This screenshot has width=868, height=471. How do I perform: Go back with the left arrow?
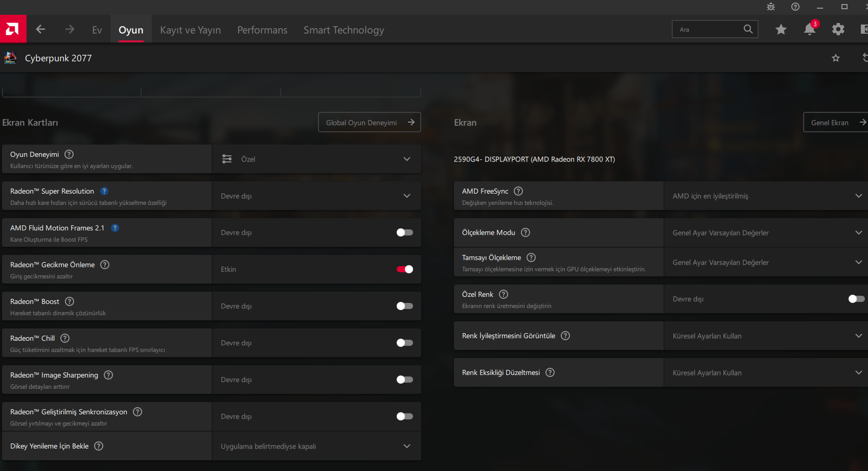coord(41,30)
